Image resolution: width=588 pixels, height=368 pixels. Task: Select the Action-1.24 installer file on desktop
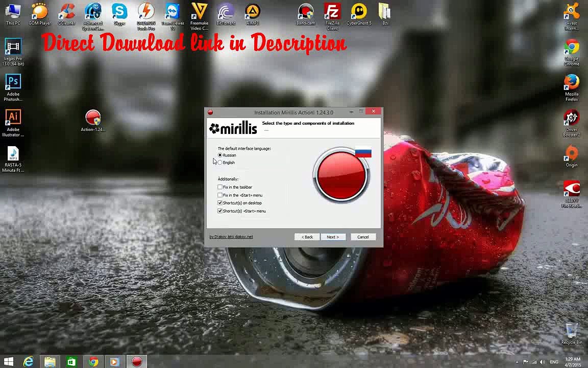[x=93, y=121]
